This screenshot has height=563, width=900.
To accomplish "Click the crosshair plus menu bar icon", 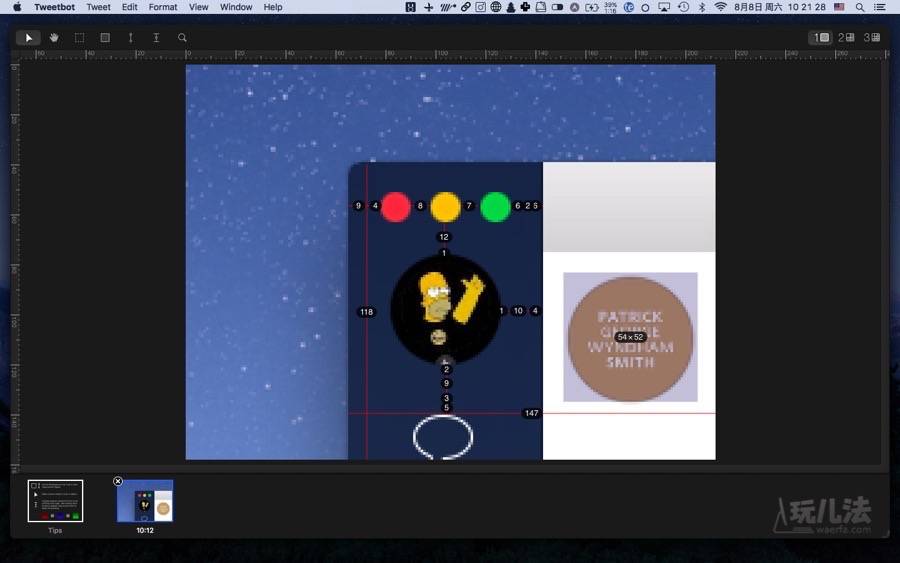I will tap(428, 7).
